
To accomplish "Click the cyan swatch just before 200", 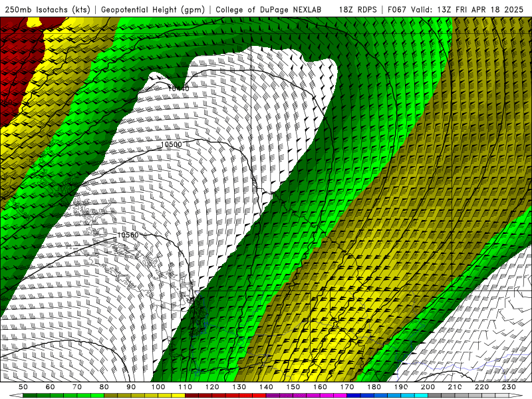I will [x=421, y=396].
